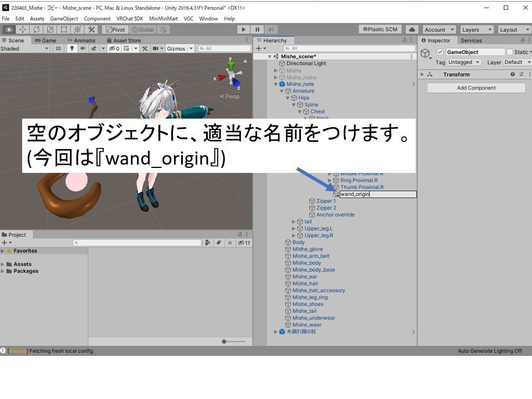Select Mishe_hair_accessory object
This screenshot has width=532, height=399.
[319, 290]
